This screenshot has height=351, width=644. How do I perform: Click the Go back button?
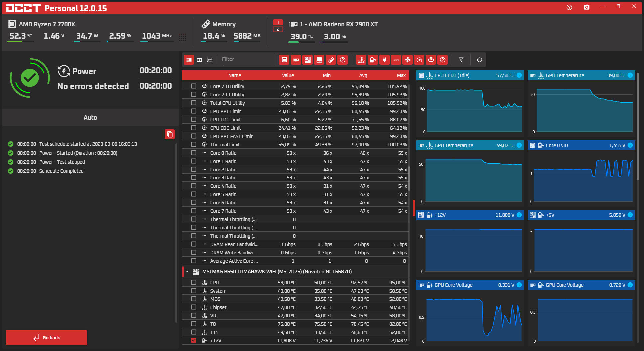(47, 338)
